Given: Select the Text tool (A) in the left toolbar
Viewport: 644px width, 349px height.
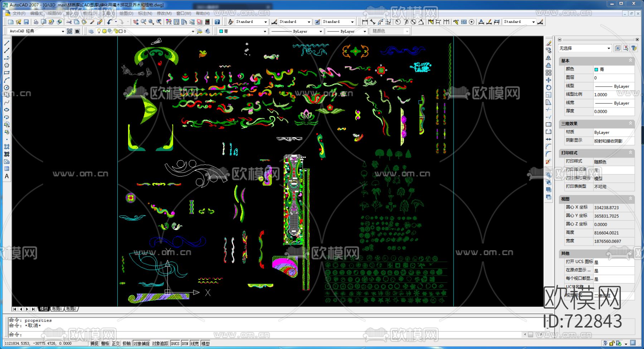Looking at the screenshot, I should point(6,176).
